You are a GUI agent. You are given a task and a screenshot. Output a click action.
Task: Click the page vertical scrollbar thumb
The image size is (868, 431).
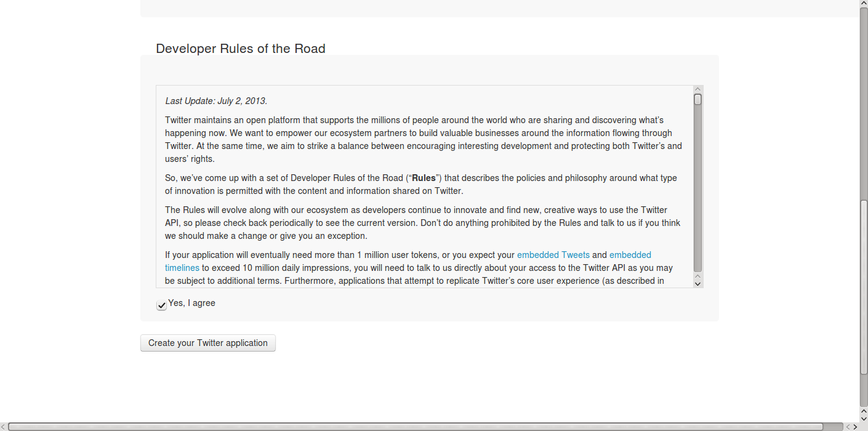click(x=864, y=286)
